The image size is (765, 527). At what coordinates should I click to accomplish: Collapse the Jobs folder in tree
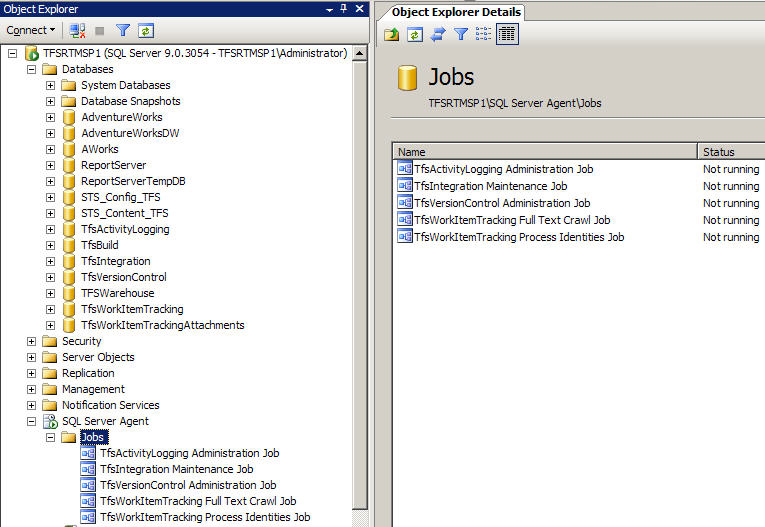50,438
